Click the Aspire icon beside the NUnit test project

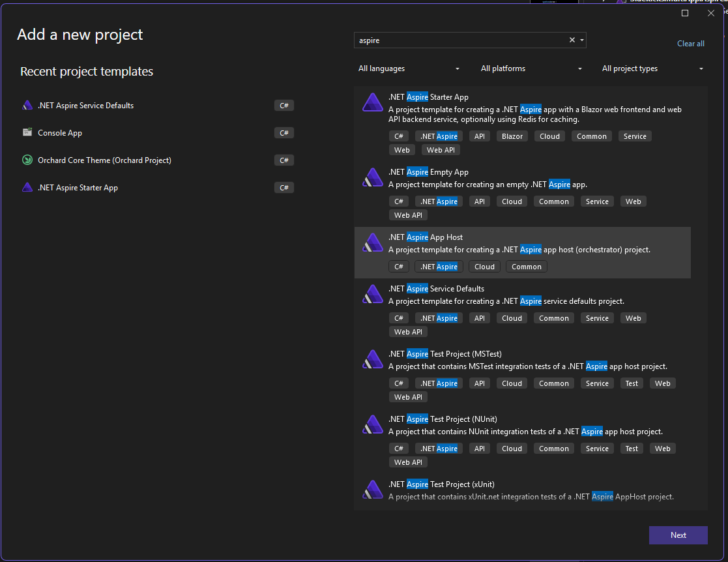pos(372,424)
